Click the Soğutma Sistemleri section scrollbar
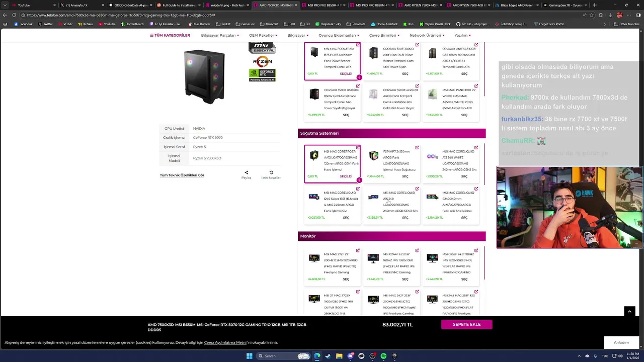644x362 pixels. [x=485, y=163]
